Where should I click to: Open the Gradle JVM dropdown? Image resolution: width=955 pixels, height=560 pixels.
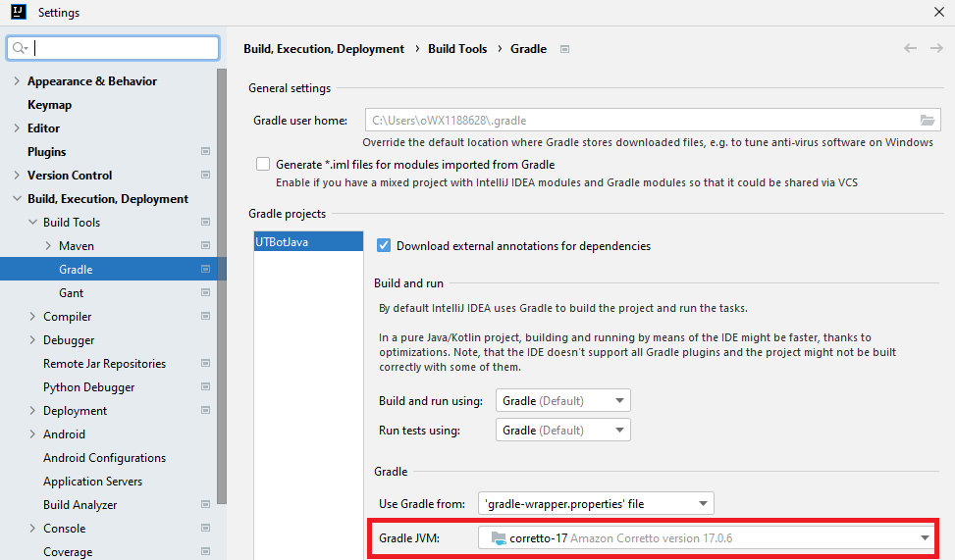pos(707,537)
